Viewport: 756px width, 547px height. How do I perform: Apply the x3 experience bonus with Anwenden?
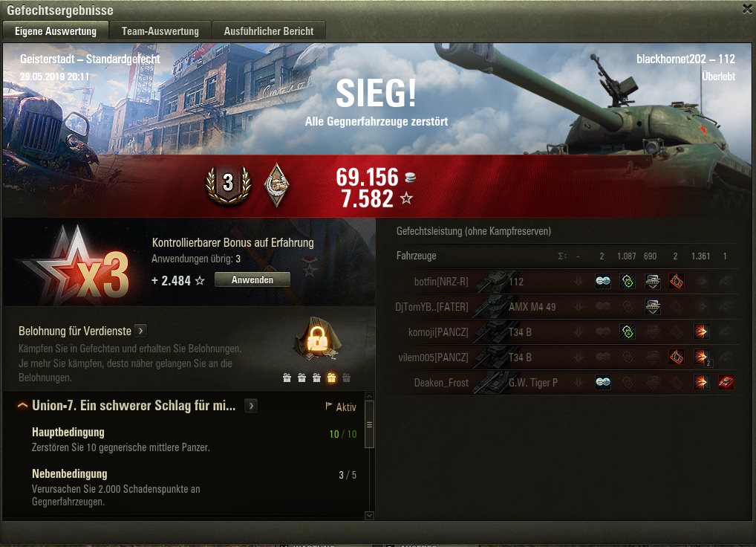[252, 279]
